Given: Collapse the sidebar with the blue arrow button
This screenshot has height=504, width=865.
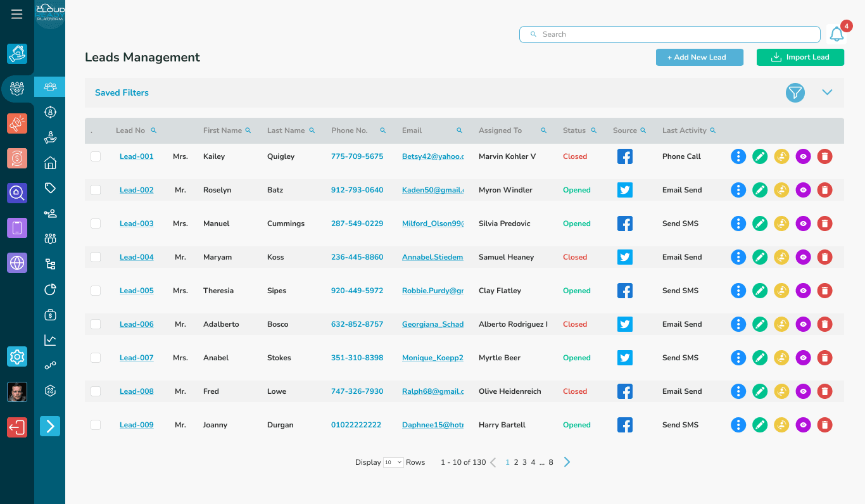Looking at the screenshot, I should pos(49,426).
